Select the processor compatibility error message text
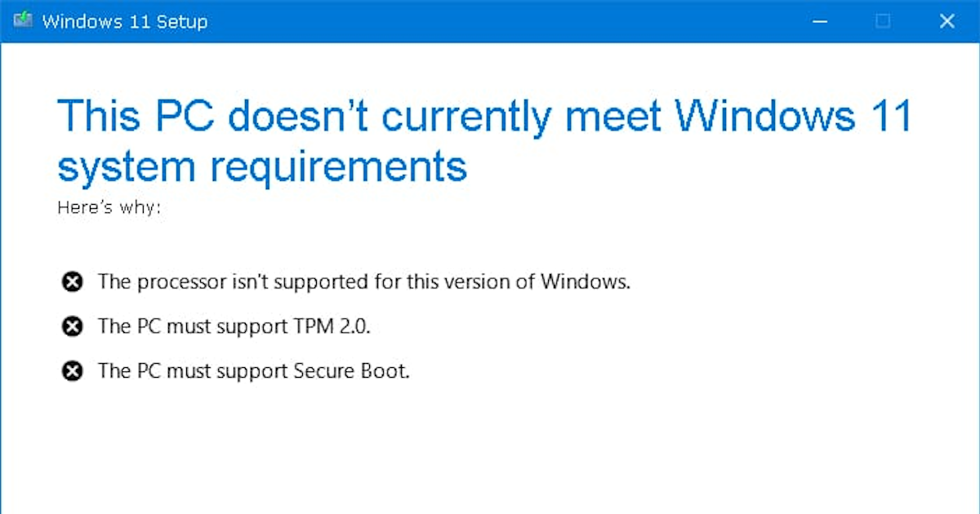Screen dimensions: 980x514 362,281
